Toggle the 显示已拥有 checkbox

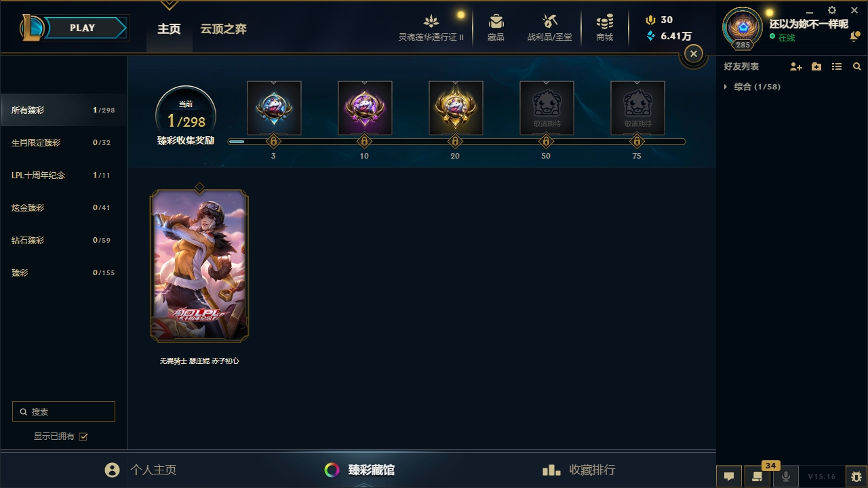(83, 436)
